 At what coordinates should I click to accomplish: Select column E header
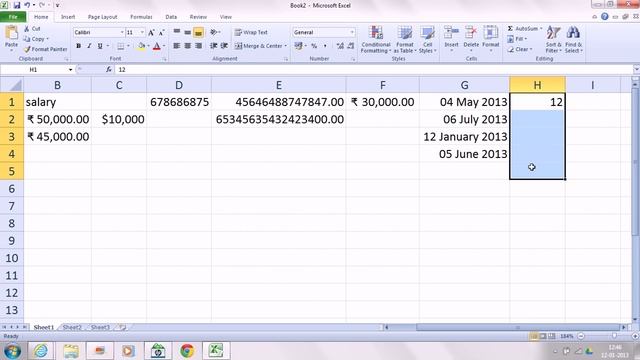pos(278,85)
